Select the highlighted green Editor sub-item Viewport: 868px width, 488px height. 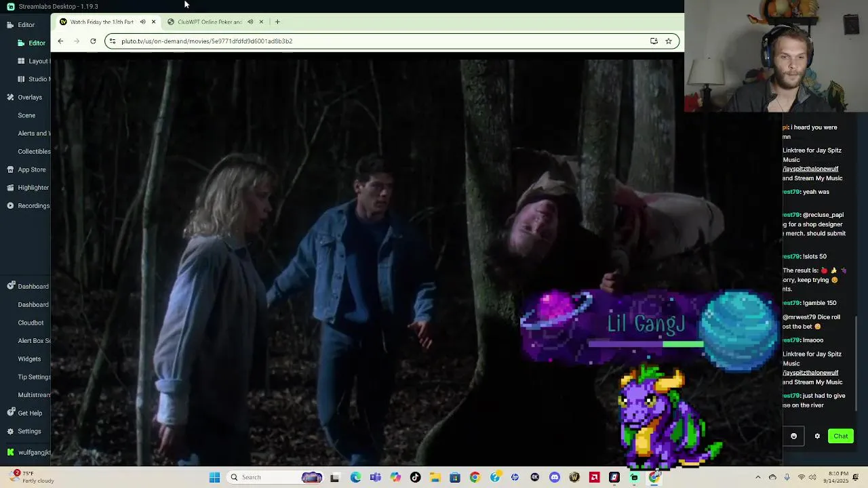pyautogui.click(x=32, y=43)
